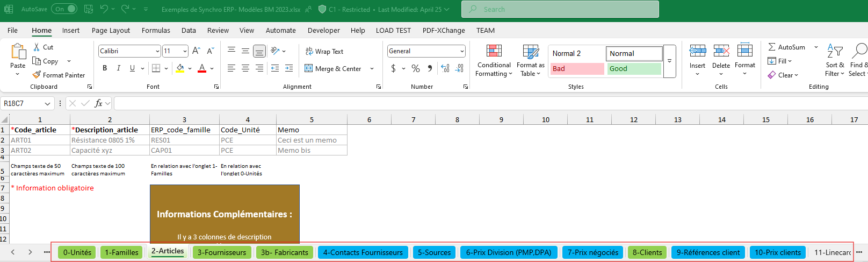Image resolution: width=868 pixels, height=262 pixels.
Task: Expand the Name Box dropdown arrow
Action: pos(48,103)
